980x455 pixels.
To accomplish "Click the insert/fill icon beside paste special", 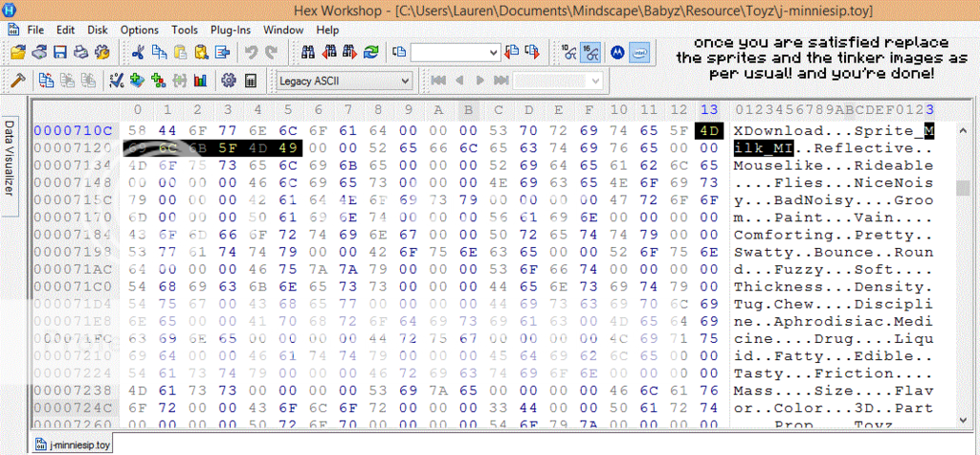I will (222, 53).
